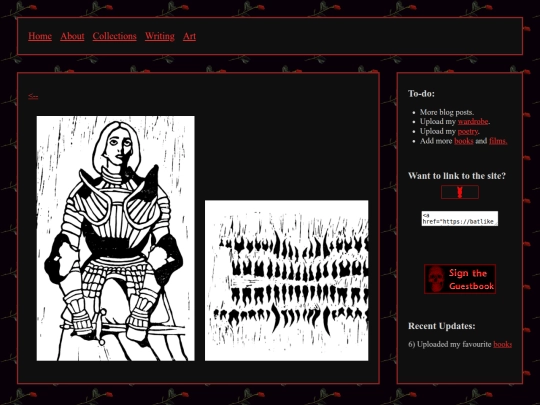This screenshot has width=540, height=405.
Task: Open the teeth linocut print image
Action: coord(287,281)
